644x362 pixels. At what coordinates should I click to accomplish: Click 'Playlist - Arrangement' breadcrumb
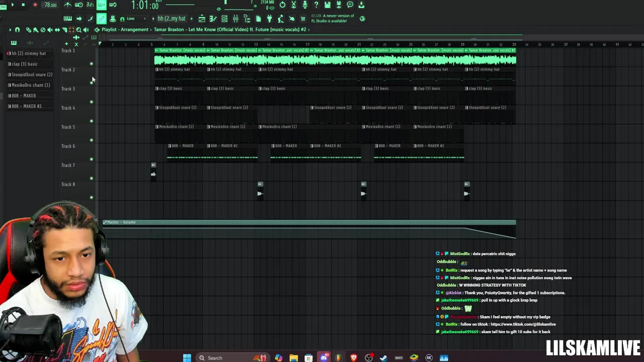(125, 29)
